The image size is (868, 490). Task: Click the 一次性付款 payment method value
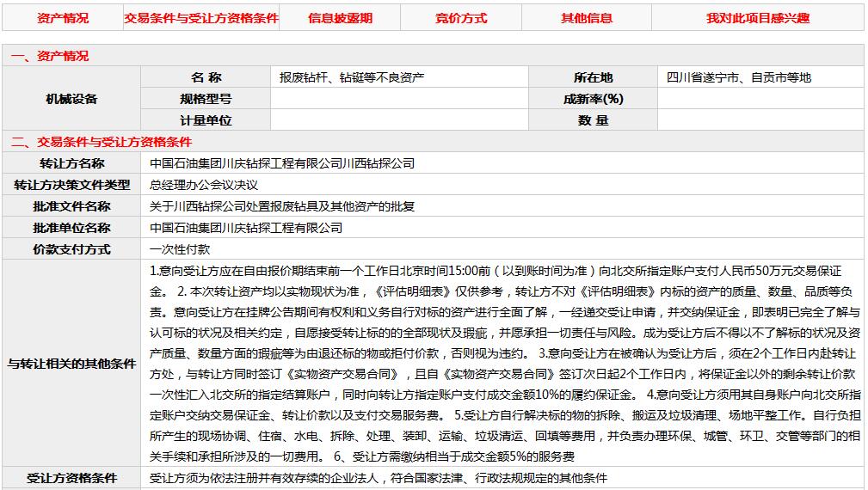click(180, 249)
